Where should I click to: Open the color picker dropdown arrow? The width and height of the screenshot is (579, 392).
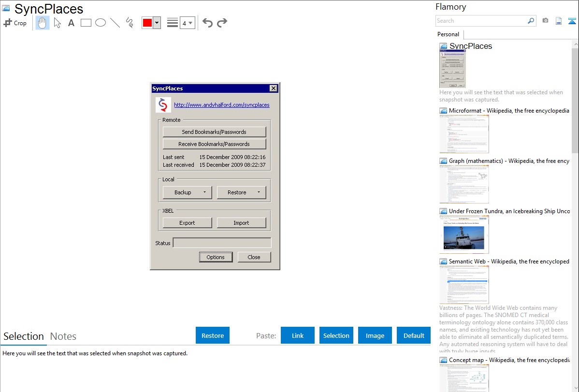coord(157,23)
